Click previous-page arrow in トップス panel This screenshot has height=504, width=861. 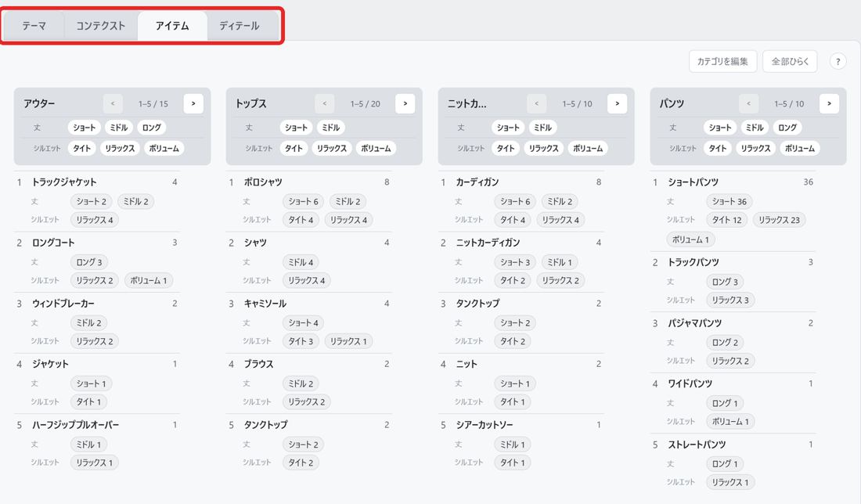click(x=325, y=103)
